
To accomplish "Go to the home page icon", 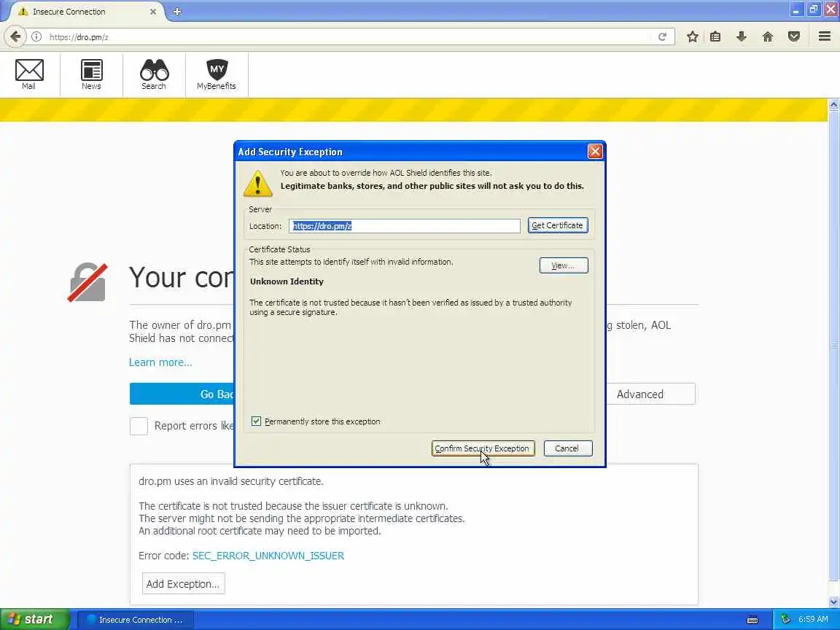I will (x=768, y=36).
